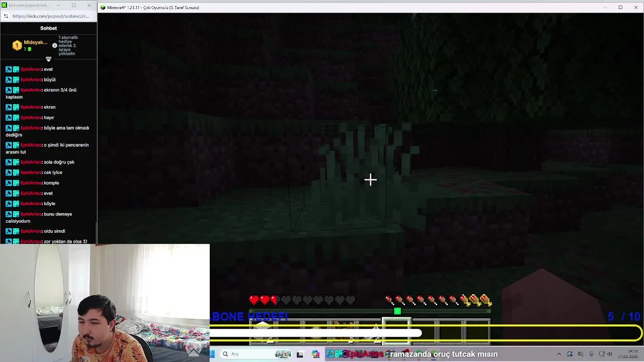
Task: Select the highlighted empty hotbar slot
Action: tap(396, 332)
